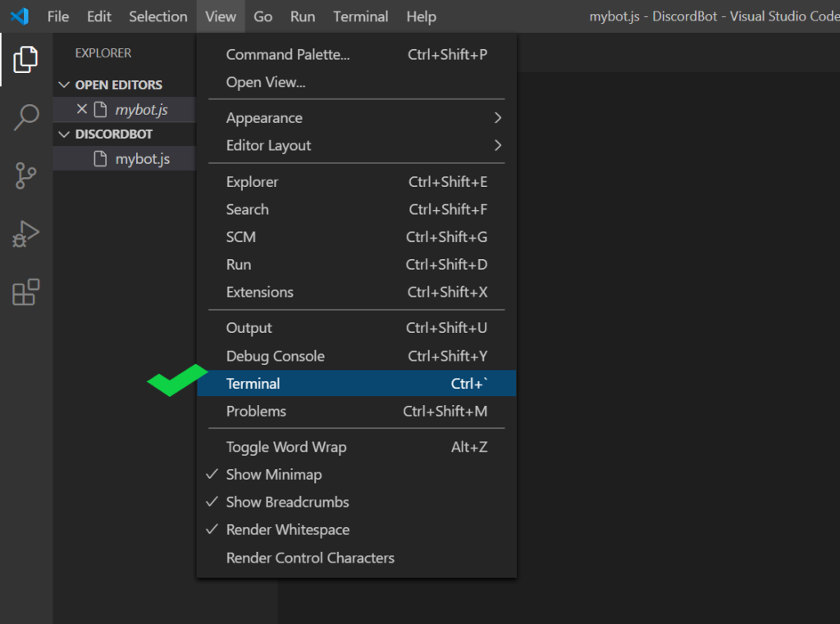Open the Run menu in menu bar

303,16
